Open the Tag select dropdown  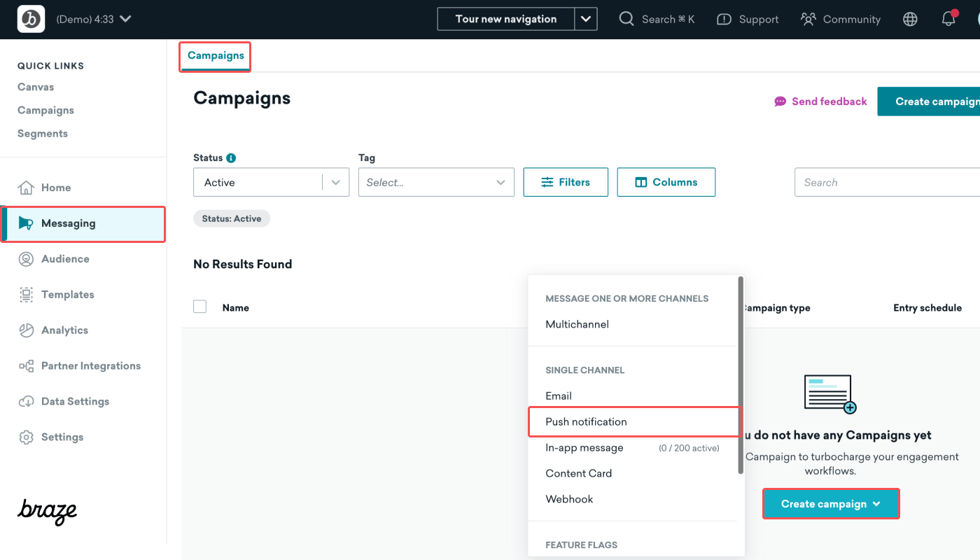coord(436,182)
